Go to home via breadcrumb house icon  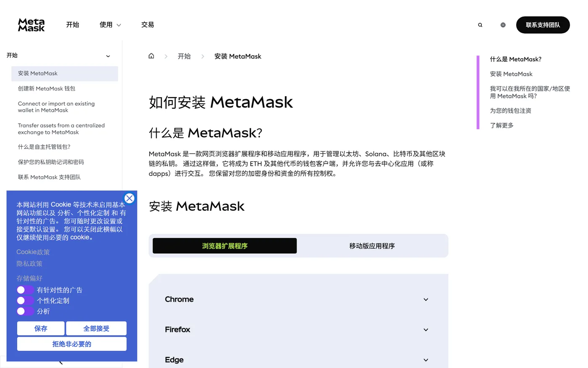(151, 56)
